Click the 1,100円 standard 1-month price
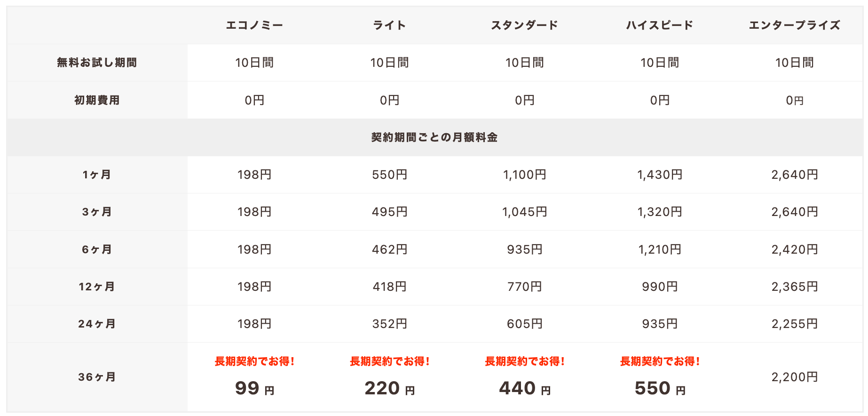The image size is (868, 416). [524, 175]
